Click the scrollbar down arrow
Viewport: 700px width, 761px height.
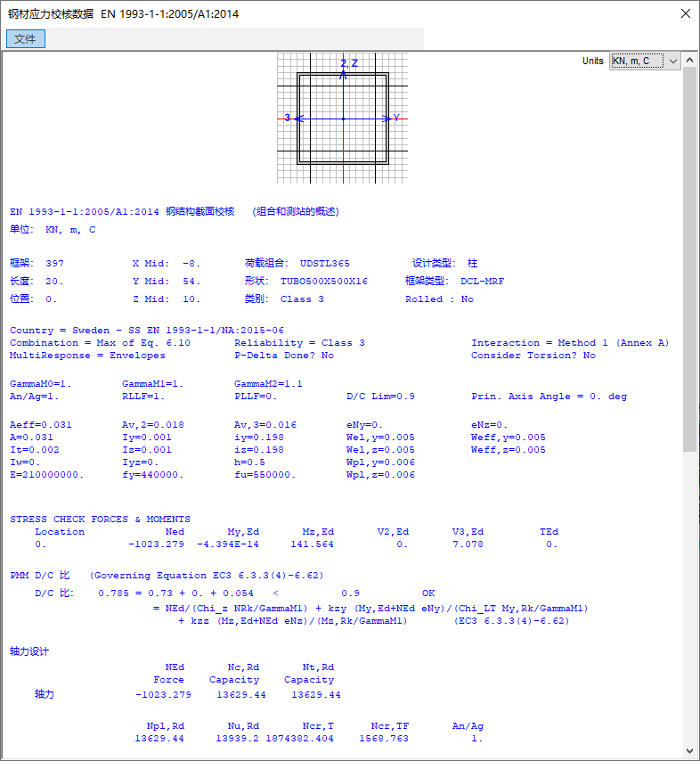pyautogui.click(x=689, y=751)
